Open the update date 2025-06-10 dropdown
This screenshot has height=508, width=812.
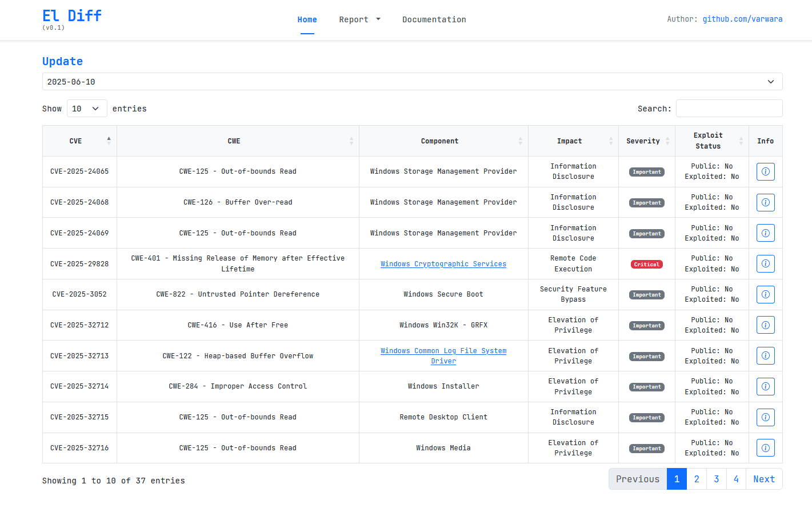(412, 82)
